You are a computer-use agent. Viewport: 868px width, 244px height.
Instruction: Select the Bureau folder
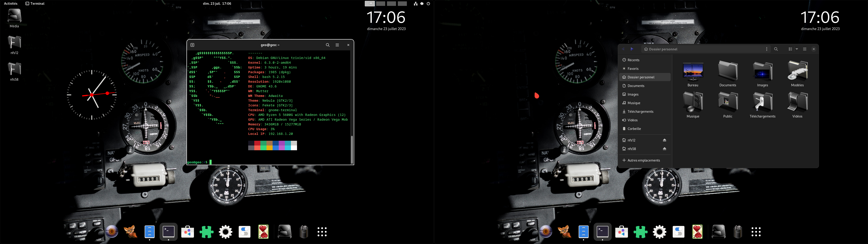click(693, 74)
